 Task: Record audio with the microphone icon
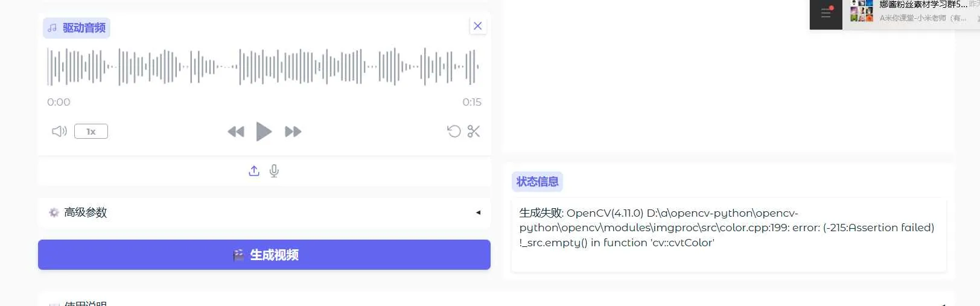(x=274, y=171)
